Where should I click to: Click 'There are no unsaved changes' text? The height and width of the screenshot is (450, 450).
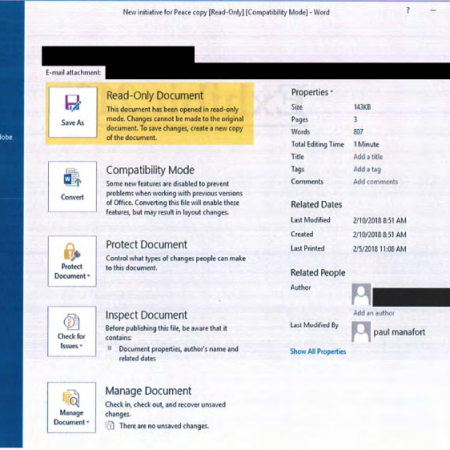coord(164,426)
